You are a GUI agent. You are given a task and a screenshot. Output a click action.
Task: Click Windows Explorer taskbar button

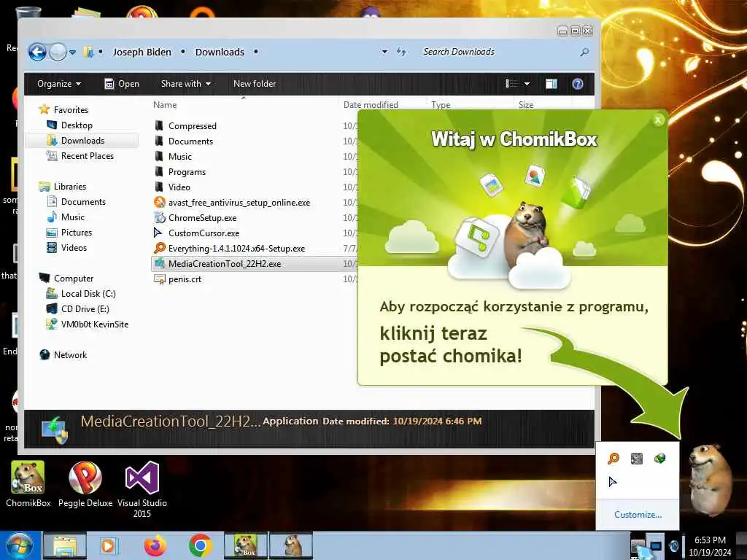[65, 545]
